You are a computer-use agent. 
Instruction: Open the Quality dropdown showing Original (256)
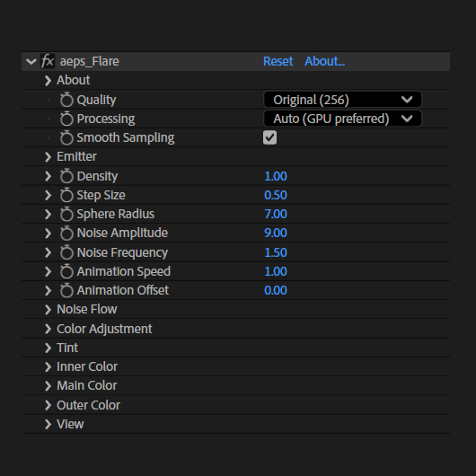[x=342, y=100]
